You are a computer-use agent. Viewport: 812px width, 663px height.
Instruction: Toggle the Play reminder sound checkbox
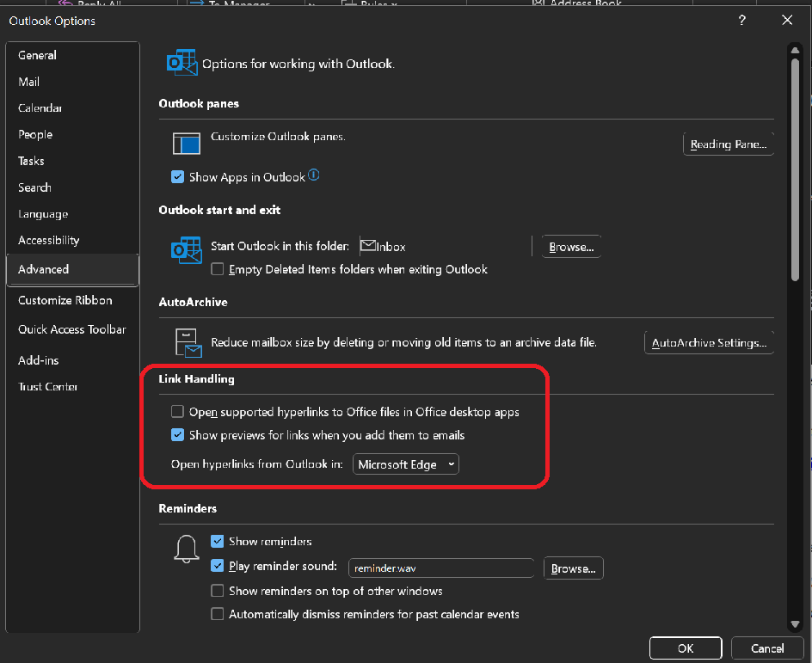point(218,566)
